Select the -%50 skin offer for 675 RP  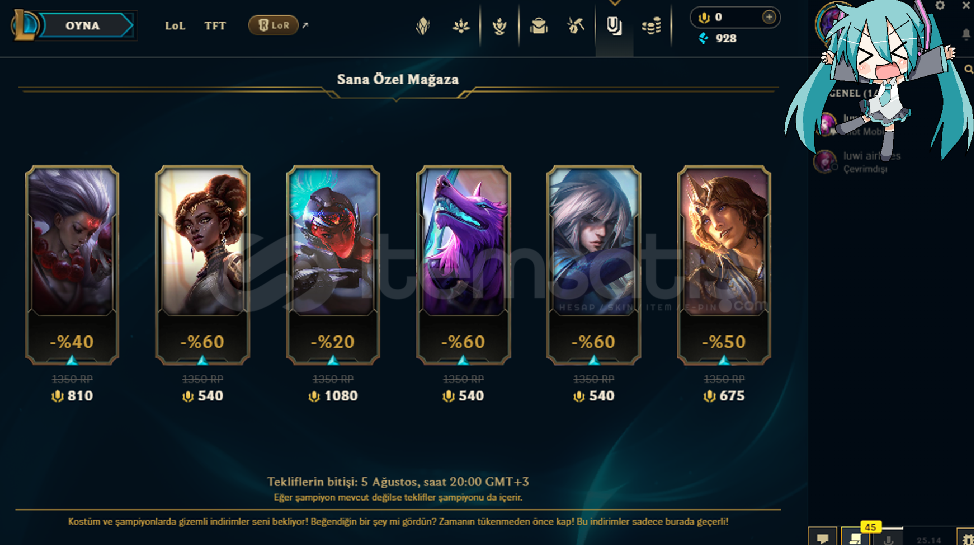[x=724, y=265]
